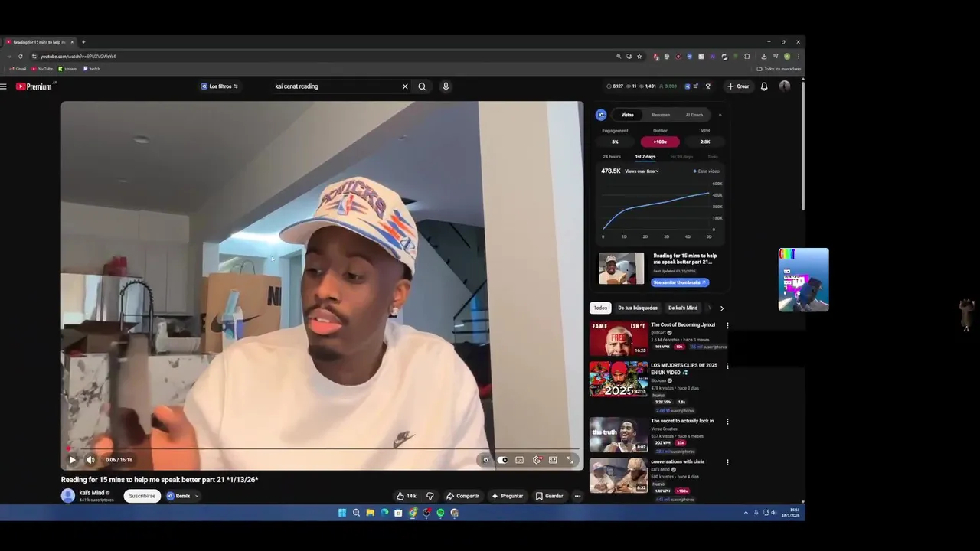This screenshot has width=980, height=551.
Task: Seek along the video progress bar
Action: pyautogui.click(x=322, y=448)
